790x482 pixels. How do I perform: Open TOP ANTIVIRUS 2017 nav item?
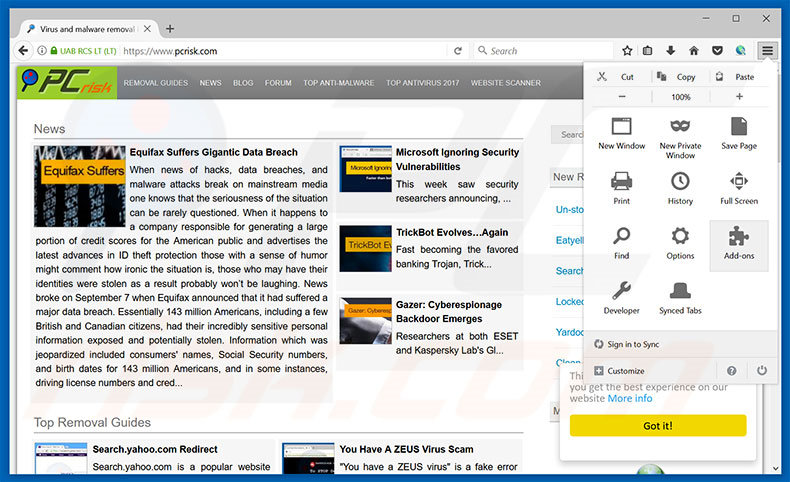click(423, 83)
